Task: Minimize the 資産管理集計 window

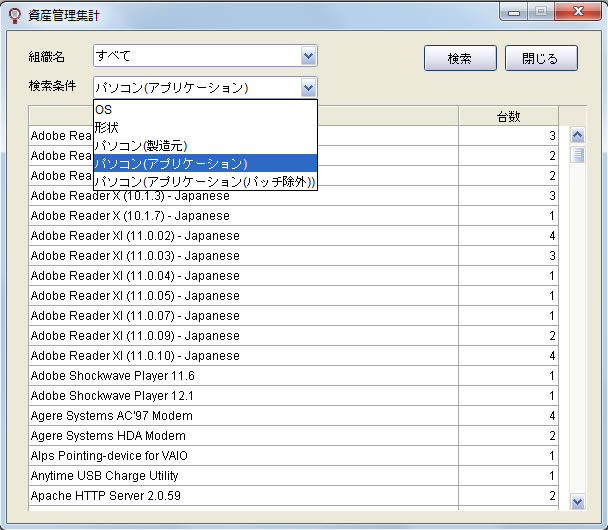Action: [514, 12]
